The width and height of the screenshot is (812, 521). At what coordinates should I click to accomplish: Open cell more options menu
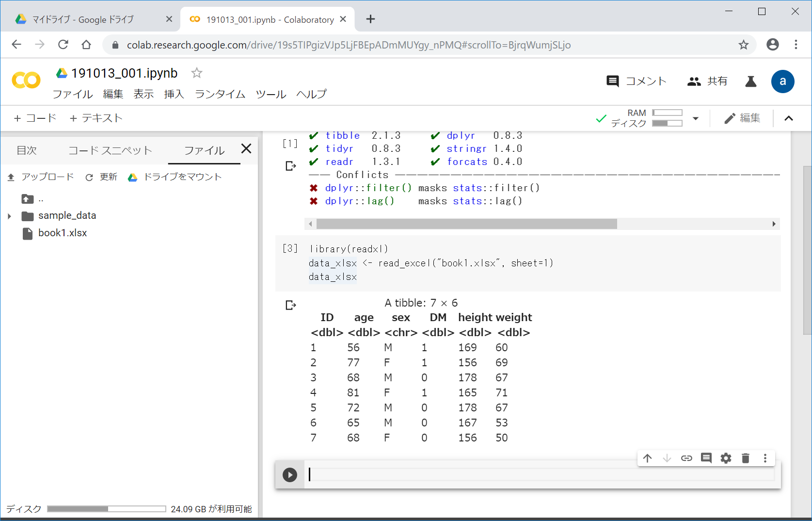(765, 458)
